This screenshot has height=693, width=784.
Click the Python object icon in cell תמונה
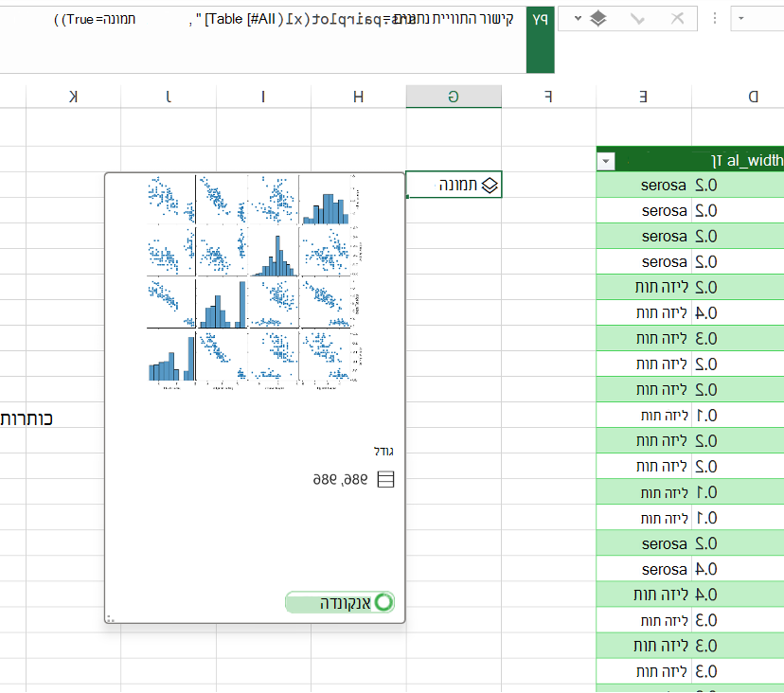click(490, 186)
